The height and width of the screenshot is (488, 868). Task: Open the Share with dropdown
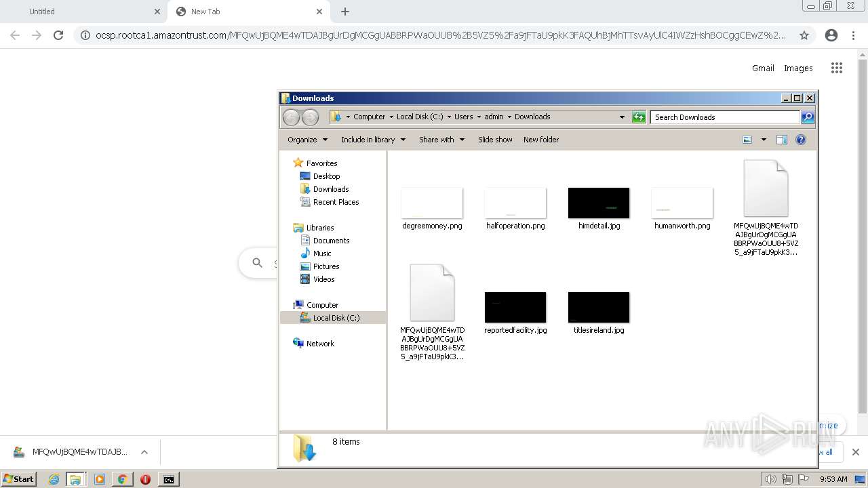(441, 140)
